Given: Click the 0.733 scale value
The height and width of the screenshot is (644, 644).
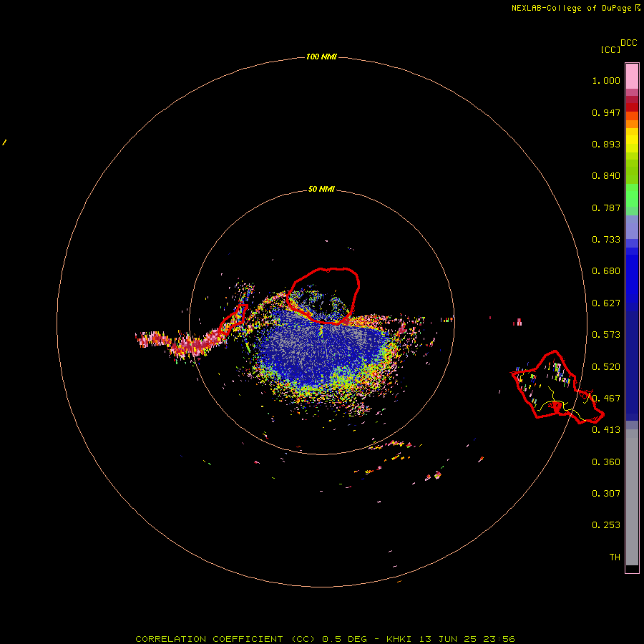Looking at the screenshot, I should click(x=606, y=240).
